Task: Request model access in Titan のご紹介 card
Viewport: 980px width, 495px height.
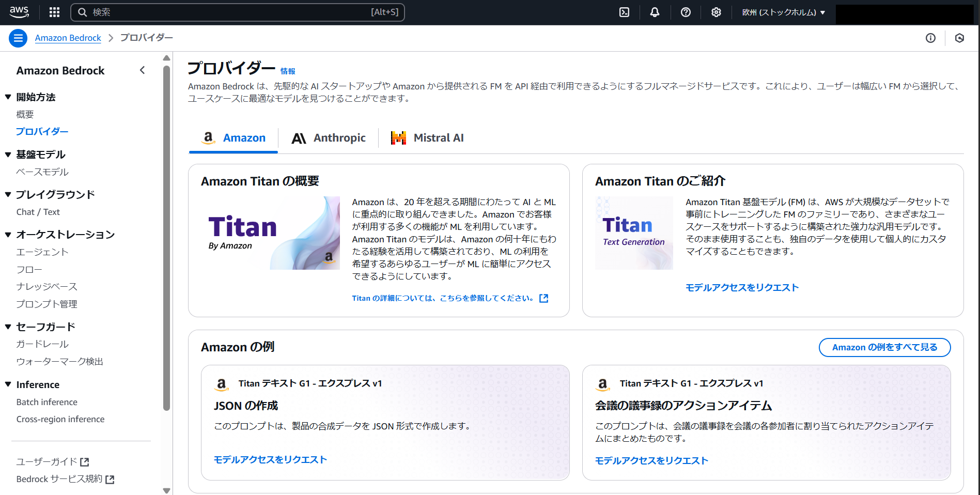Action: tap(742, 288)
